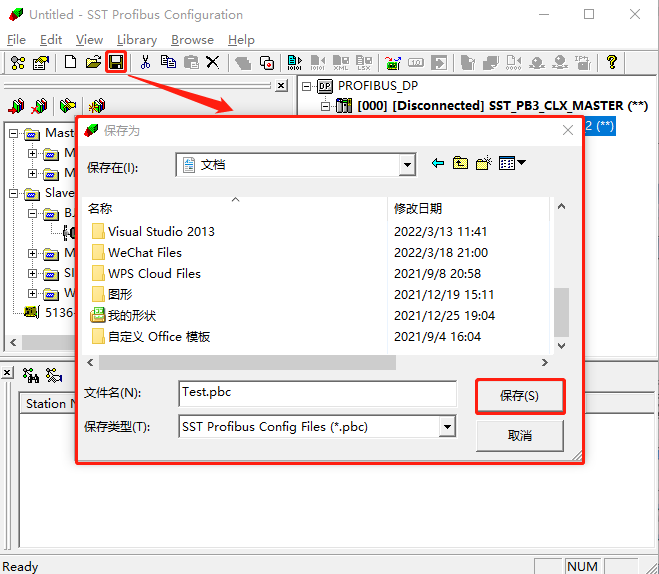Click the 0101 binary export toolbar icon
The height and width of the screenshot is (574, 659).
pos(295,62)
